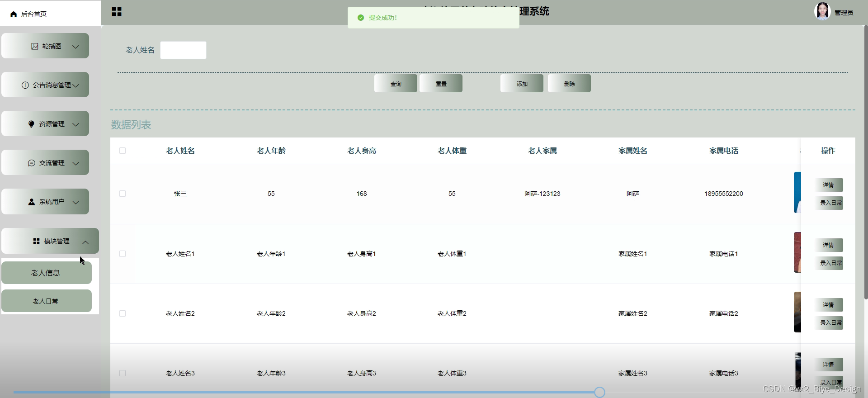The width and height of the screenshot is (868, 398).
Task: Open 详情 for the 老人姓名2 row
Action: pos(829,305)
